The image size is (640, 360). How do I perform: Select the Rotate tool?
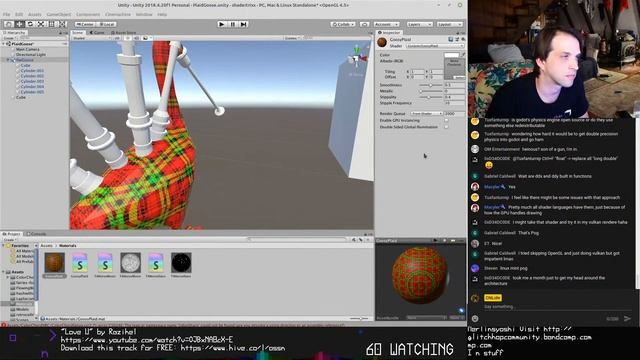pyautogui.click(x=30, y=24)
